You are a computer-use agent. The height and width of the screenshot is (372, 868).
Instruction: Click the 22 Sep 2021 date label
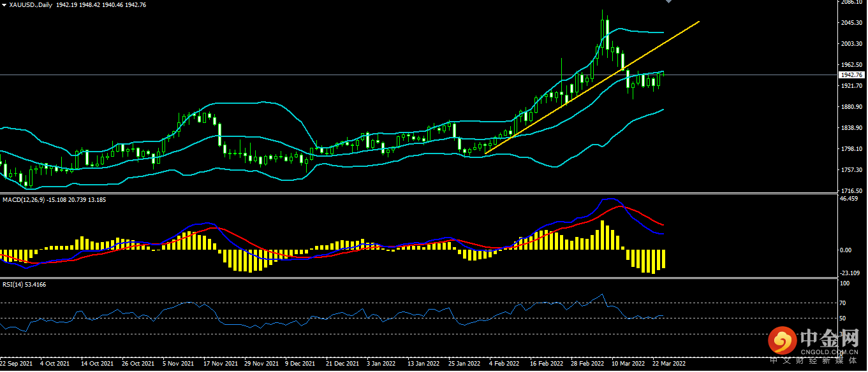click(x=17, y=364)
